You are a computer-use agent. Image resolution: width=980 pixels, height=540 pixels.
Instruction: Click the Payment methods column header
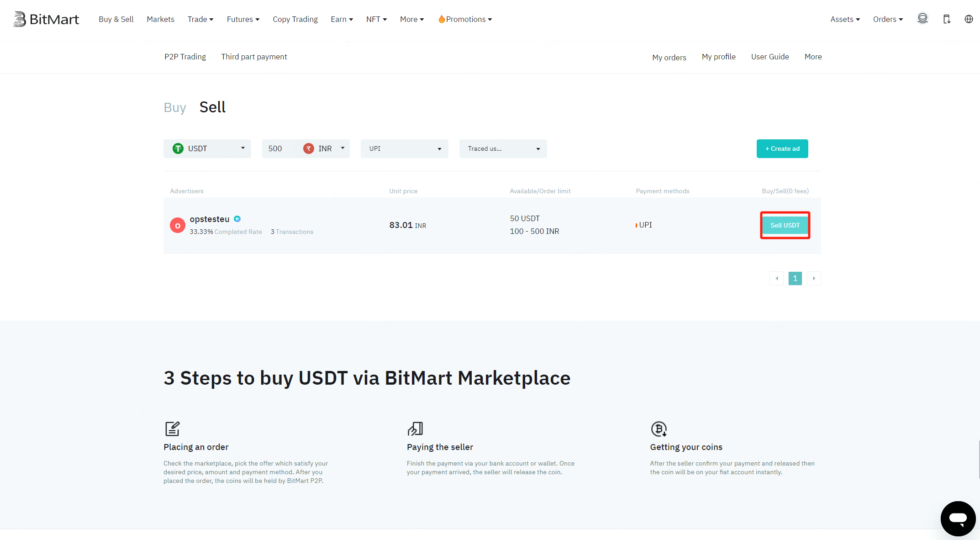(663, 191)
